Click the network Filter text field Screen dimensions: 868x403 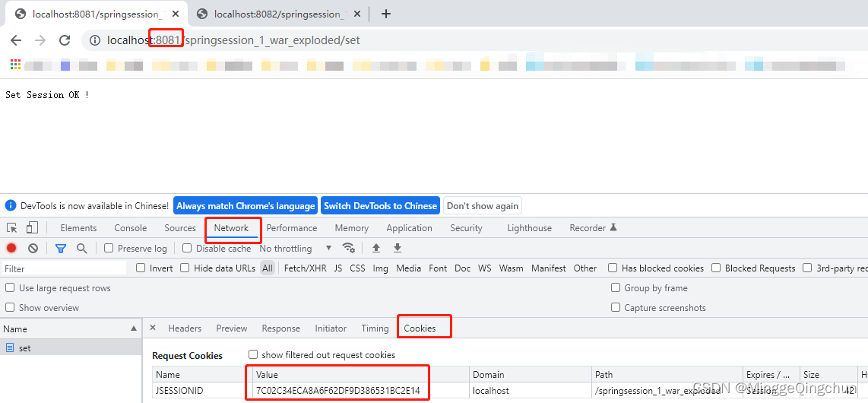point(64,268)
